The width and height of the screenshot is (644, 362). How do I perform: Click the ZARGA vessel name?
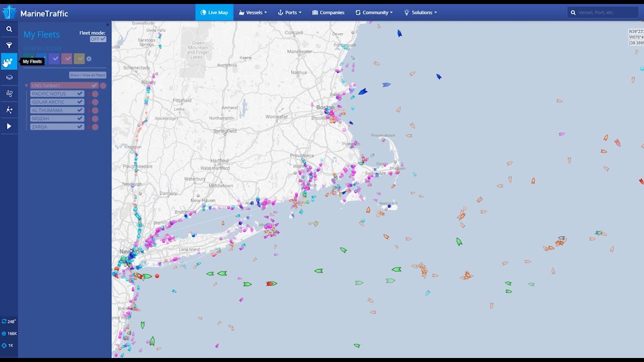[x=40, y=127]
